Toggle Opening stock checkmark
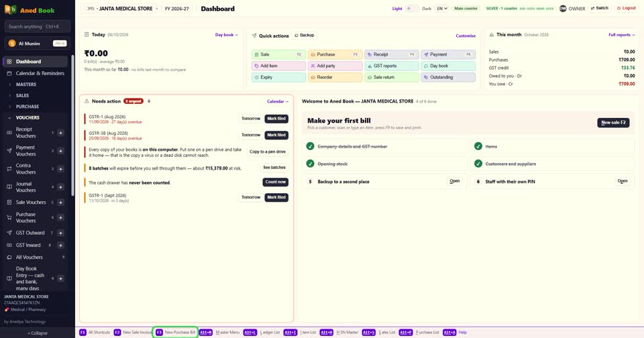Screen dimensions: 644x338 (x=310, y=164)
